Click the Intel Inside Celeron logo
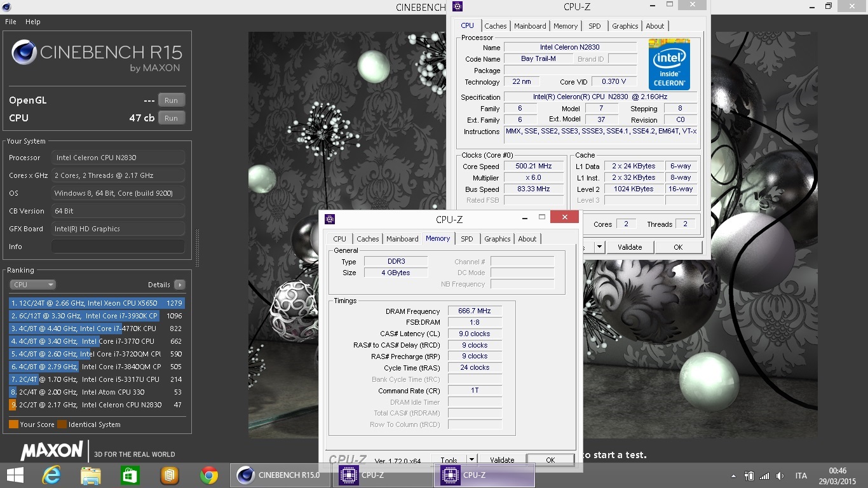 click(669, 64)
